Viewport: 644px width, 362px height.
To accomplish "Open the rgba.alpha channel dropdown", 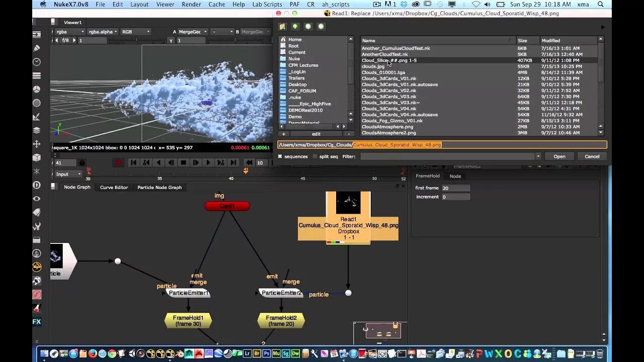I will point(103,32).
